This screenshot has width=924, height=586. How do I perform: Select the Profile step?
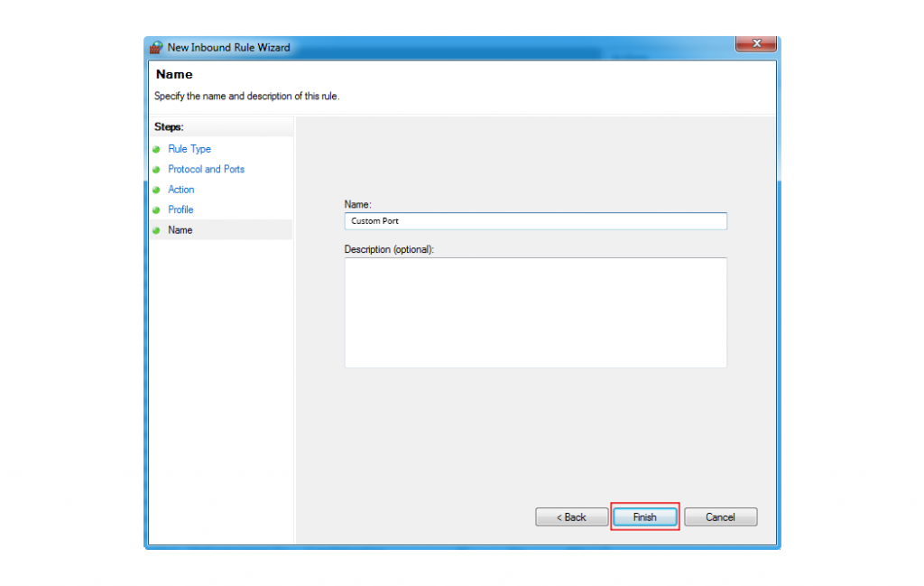(x=180, y=209)
